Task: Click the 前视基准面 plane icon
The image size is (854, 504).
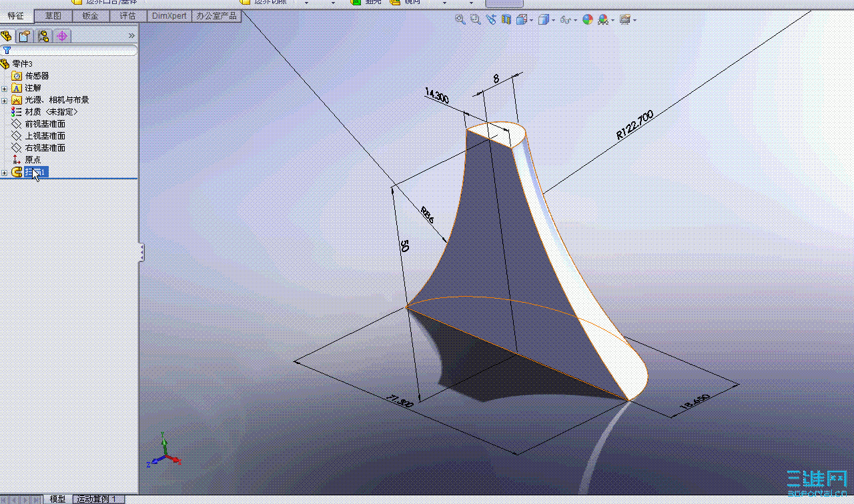Action: tap(17, 124)
